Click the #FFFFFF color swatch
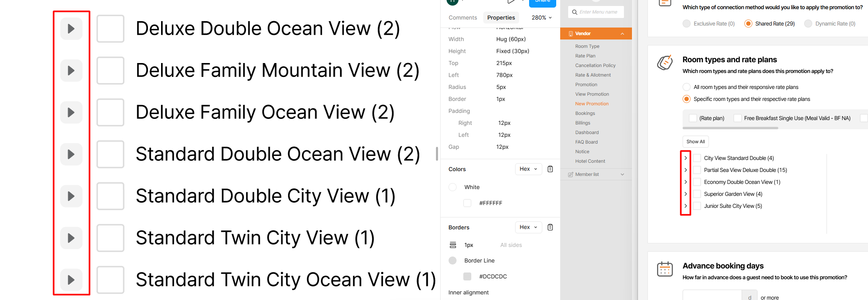The width and height of the screenshot is (868, 300). (x=467, y=203)
